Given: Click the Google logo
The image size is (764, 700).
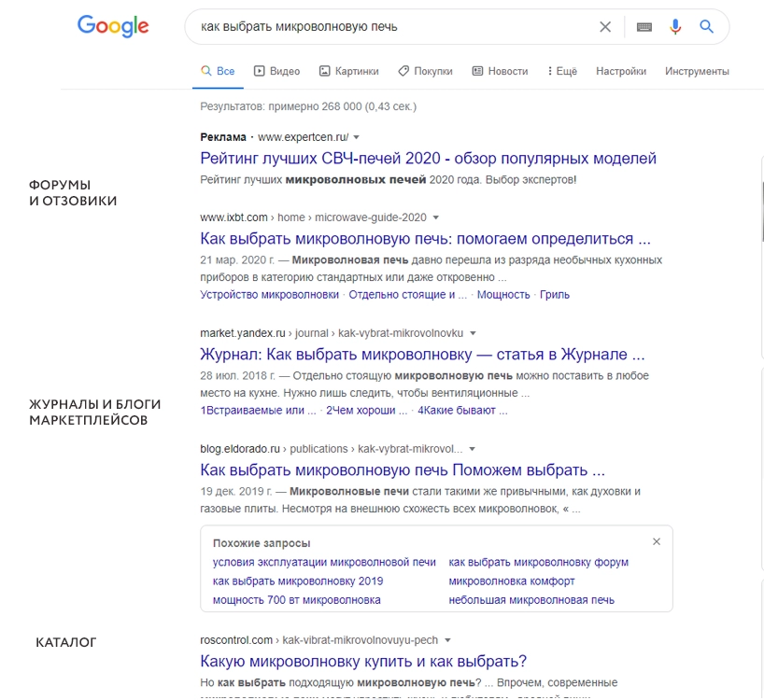Looking at the screenshot, I should click(113, 26).
